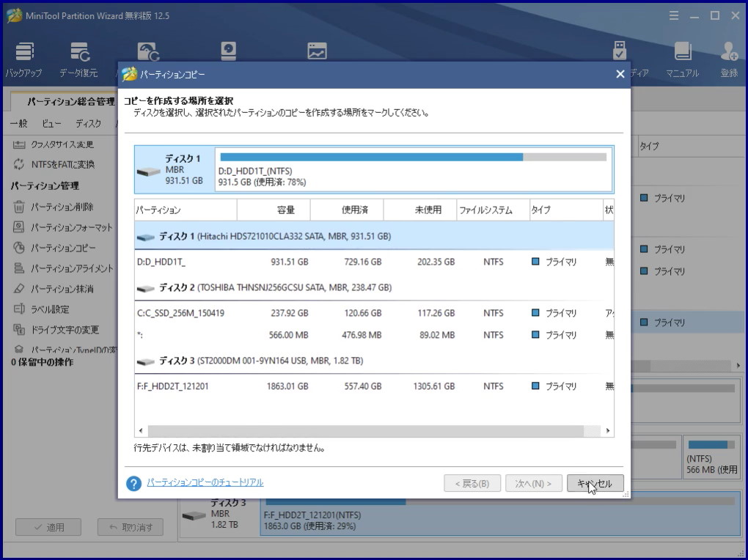This screenshot has height=560, width=748.
Task: Click the dialog horizontal scrollbar thumb
Action: pos(365,430)
